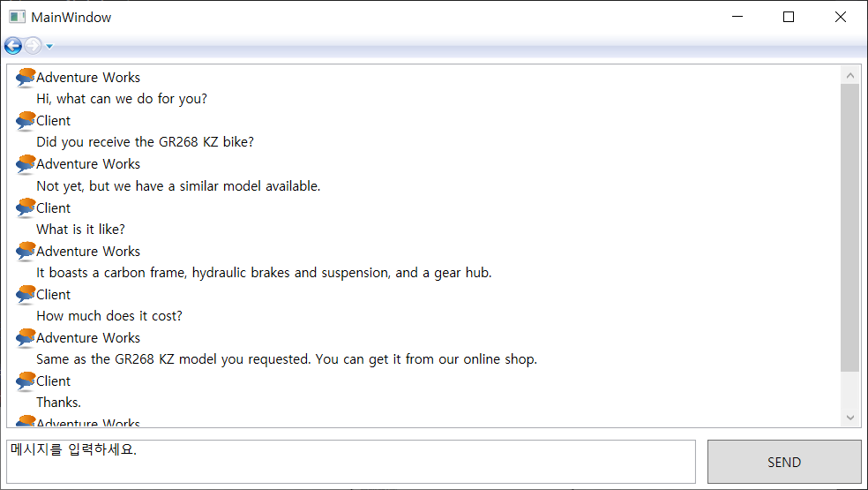Select message 'What is it like?'
The width and height of the screenshot is (868, 490).
81,229
